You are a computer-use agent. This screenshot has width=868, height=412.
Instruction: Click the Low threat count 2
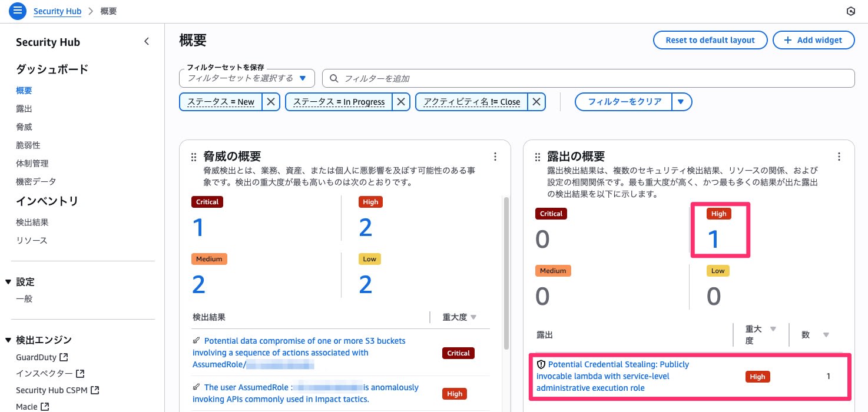coord(366,284)
